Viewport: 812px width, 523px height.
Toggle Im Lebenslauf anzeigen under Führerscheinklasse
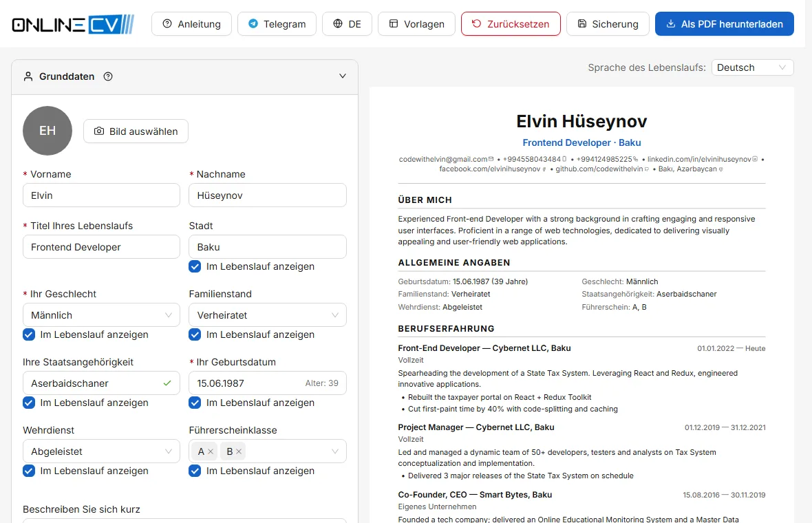coord(195,471)
